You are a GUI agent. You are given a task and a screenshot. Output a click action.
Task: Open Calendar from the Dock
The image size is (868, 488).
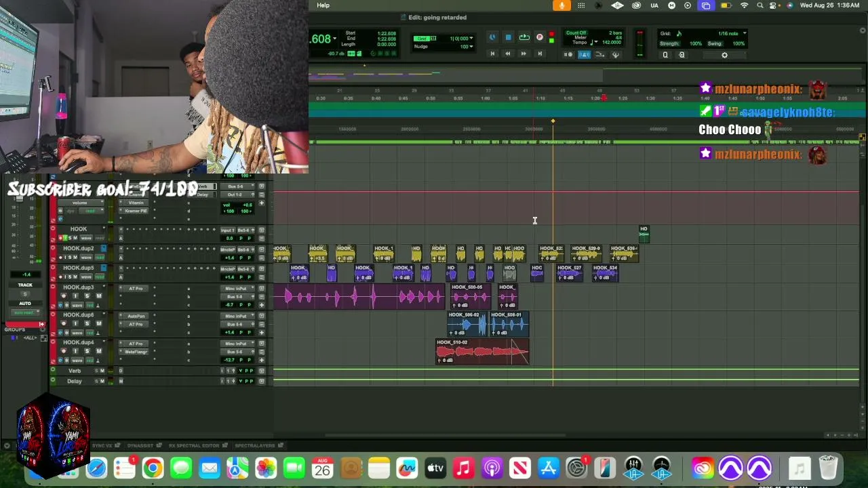(x=322, y=468)
